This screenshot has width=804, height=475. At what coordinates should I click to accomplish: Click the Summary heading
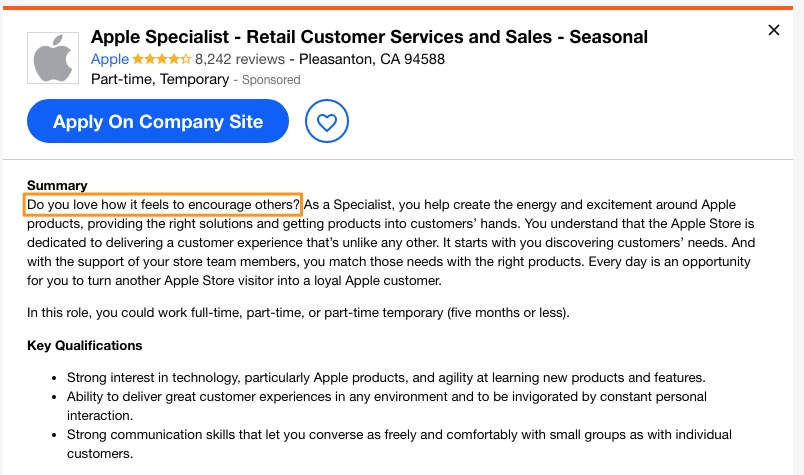57,185
